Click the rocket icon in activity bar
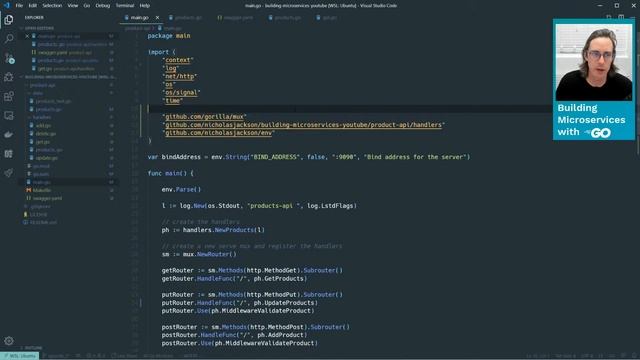Image resolution: width=640 pixels, height=360 pixels. point(9,173)
